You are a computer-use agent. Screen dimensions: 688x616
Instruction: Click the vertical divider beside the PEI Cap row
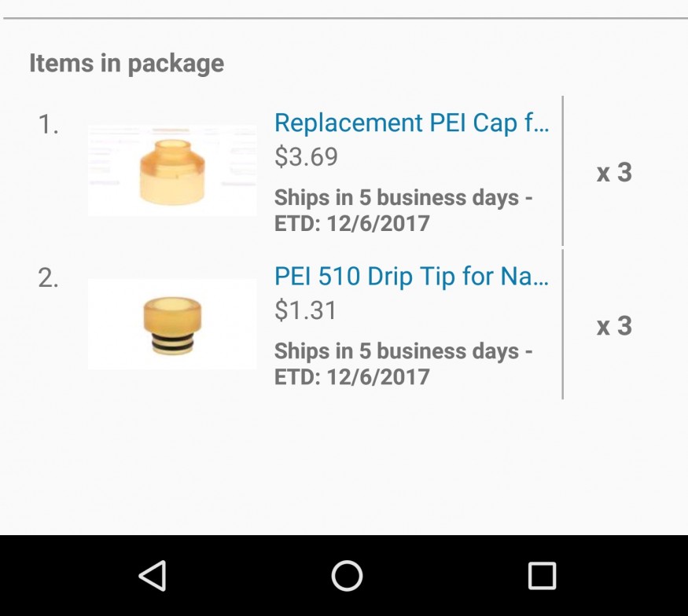[563, 170]
